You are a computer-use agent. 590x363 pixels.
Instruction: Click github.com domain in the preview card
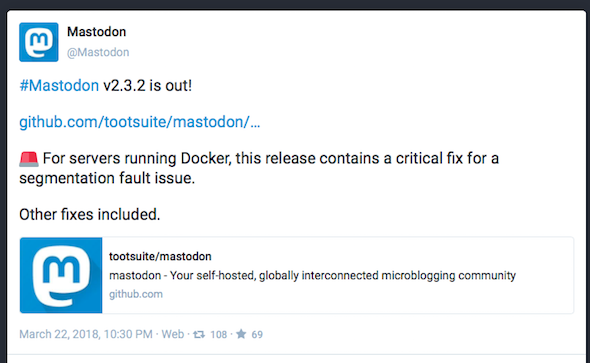point(136,294)
